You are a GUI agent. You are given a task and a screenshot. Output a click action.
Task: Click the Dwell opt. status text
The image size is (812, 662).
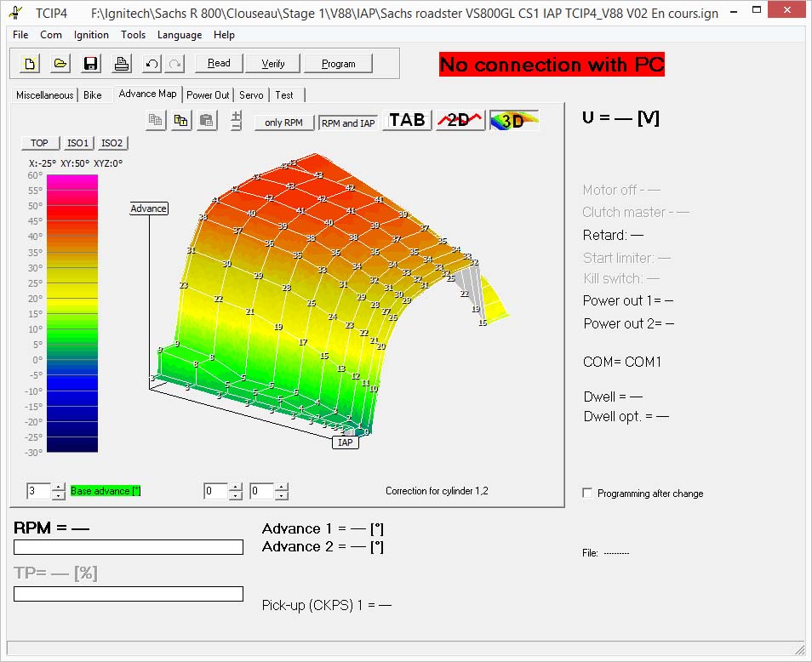626,416
